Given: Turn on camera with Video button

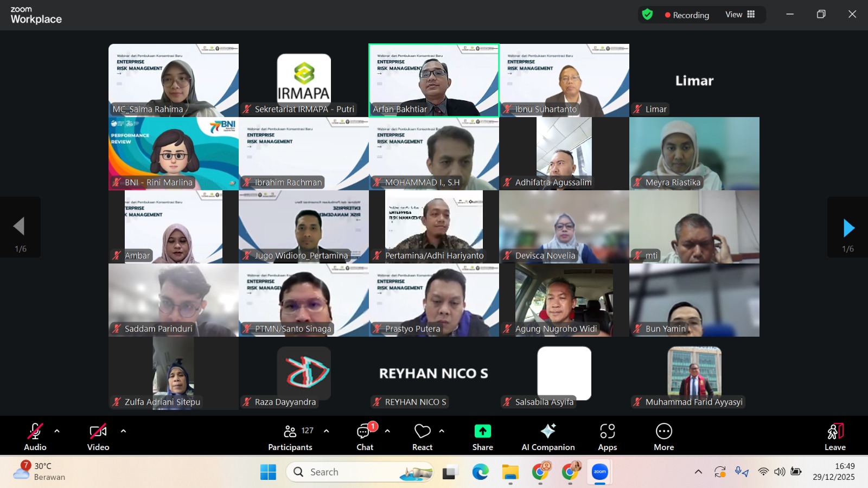Looking at the screenshot, I should coord(98,436).
